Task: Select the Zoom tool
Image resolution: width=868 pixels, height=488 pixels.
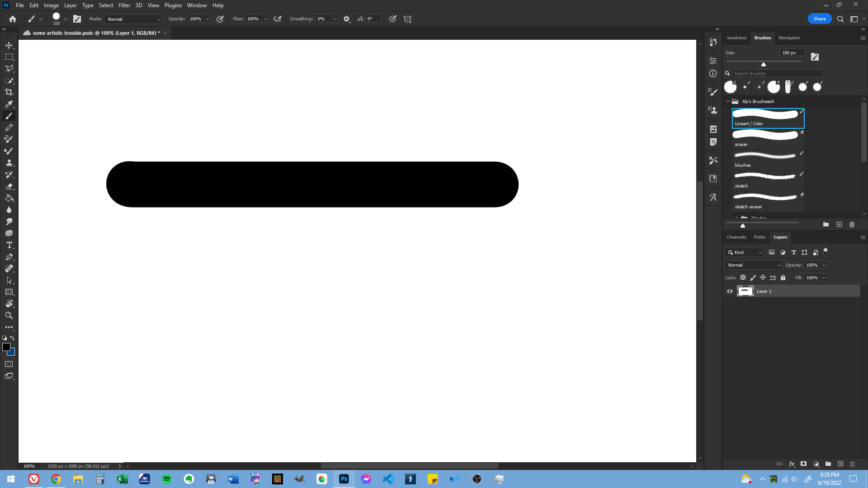Action: pyautogui.click(x=9, y=315)
